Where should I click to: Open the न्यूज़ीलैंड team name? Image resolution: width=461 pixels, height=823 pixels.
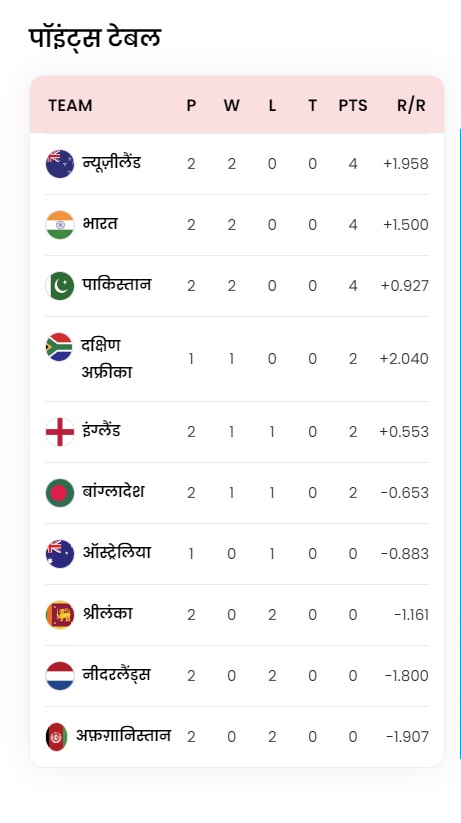coord(111,162)
